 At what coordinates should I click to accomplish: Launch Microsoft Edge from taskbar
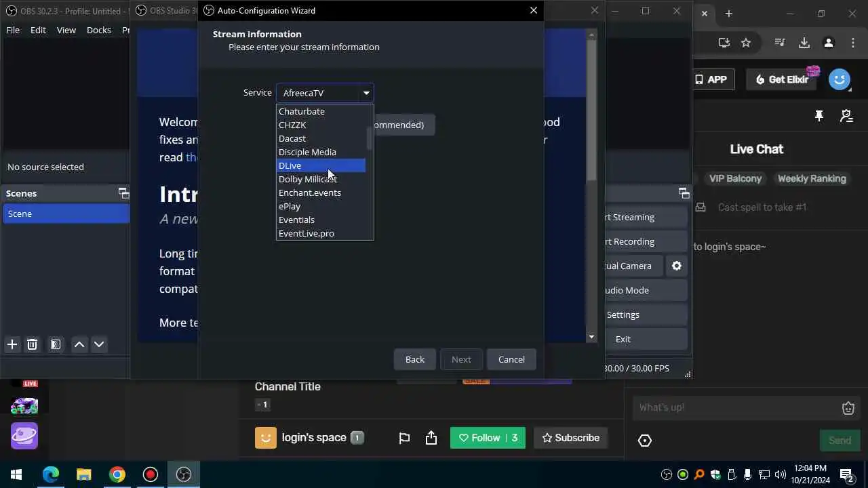point(51,474)
